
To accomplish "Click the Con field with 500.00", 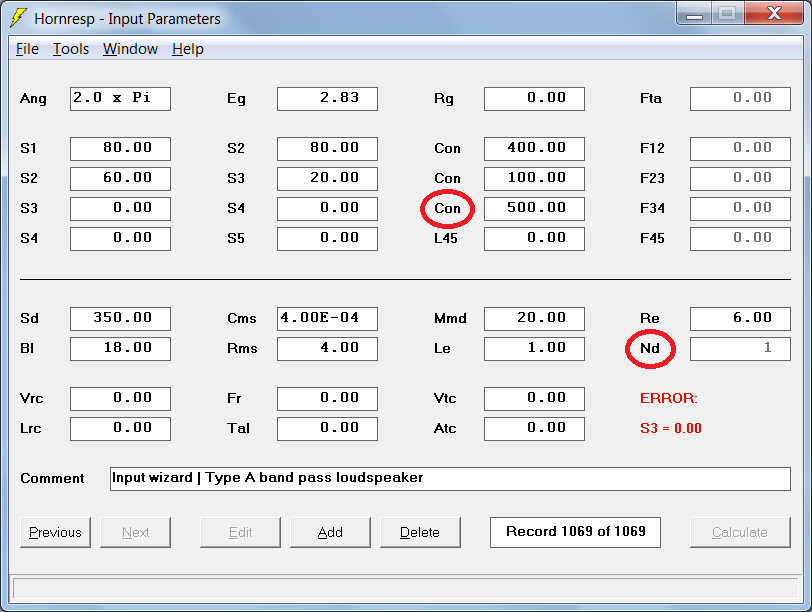I will [534, 209].
